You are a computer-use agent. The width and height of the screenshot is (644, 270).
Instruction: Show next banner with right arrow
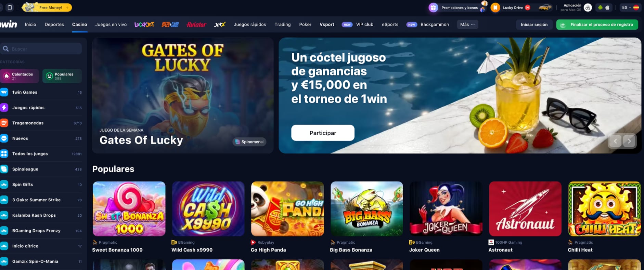point(629,141)
